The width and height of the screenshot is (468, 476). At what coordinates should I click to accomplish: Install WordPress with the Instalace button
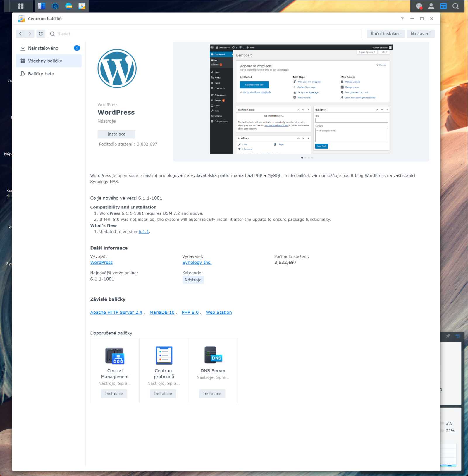[116, 134]
